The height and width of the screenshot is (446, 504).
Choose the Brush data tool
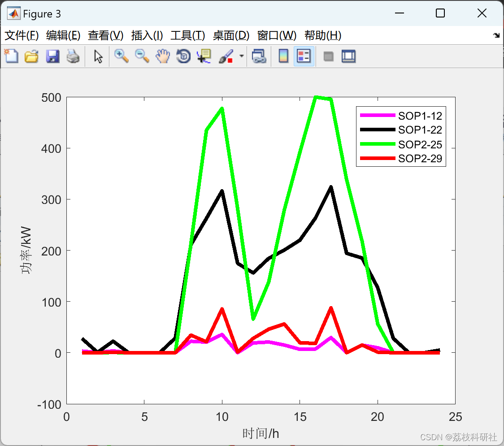(226, 56)
